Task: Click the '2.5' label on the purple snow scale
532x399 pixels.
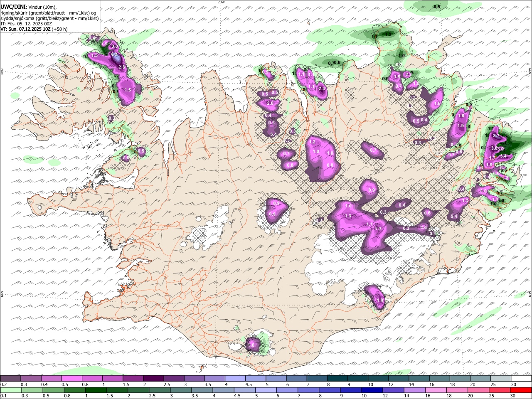Action: tap(167, 384)
